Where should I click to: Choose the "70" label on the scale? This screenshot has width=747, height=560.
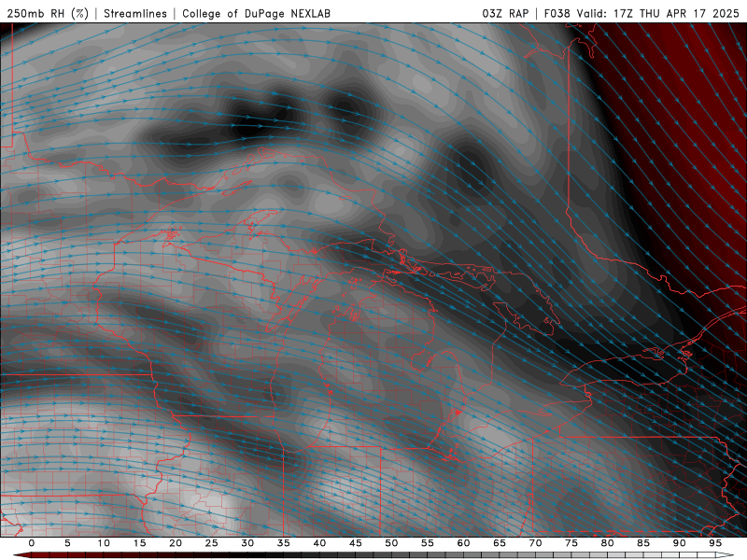[535, 543]
